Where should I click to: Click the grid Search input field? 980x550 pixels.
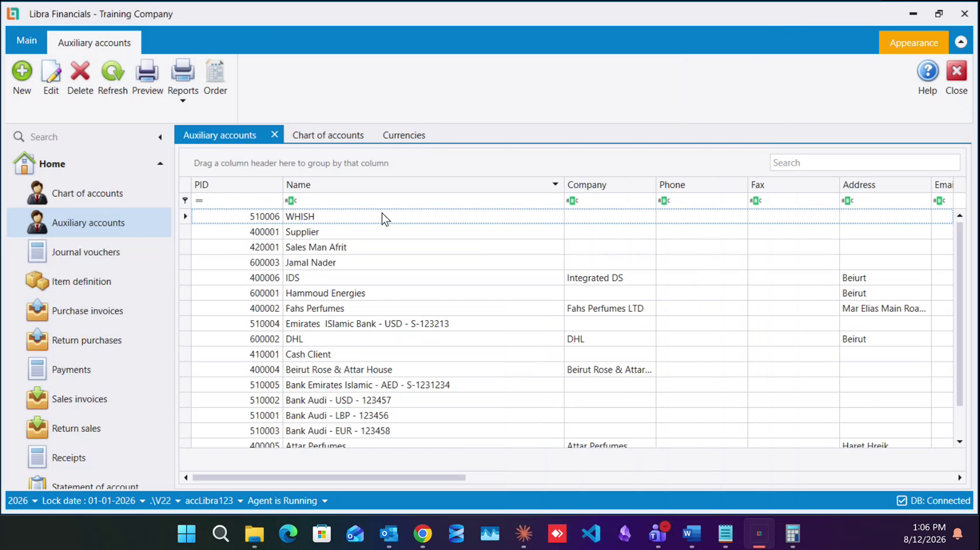864,163
